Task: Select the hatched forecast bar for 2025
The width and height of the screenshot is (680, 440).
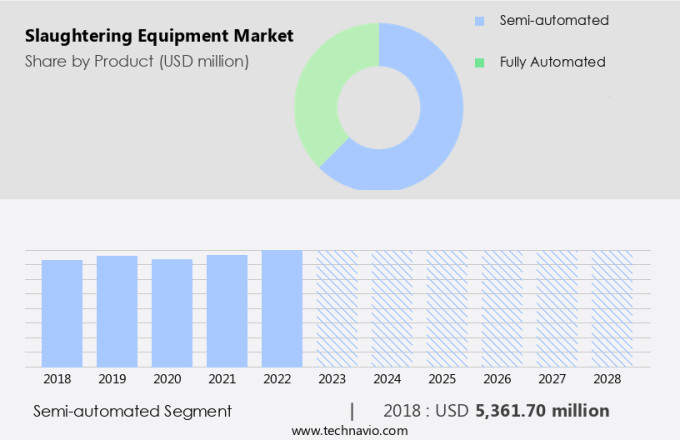Action: pyautogui.click(x=447, y=308)
